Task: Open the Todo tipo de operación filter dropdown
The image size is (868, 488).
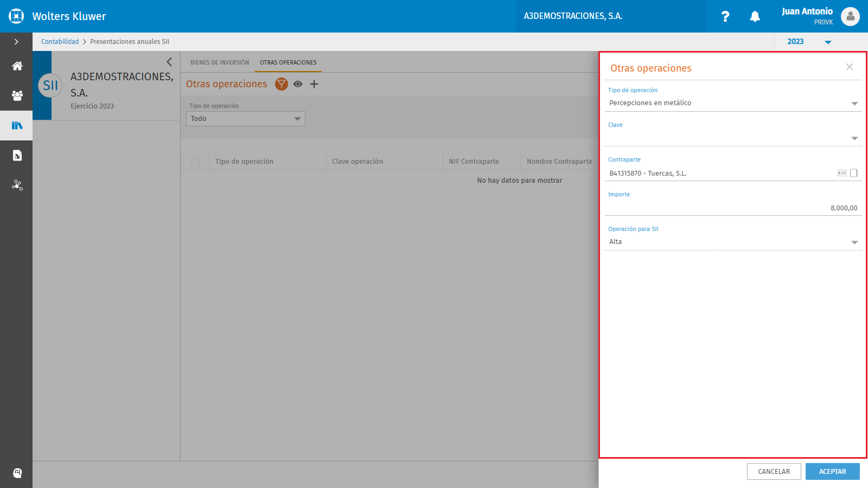Action: pos(246,119)
